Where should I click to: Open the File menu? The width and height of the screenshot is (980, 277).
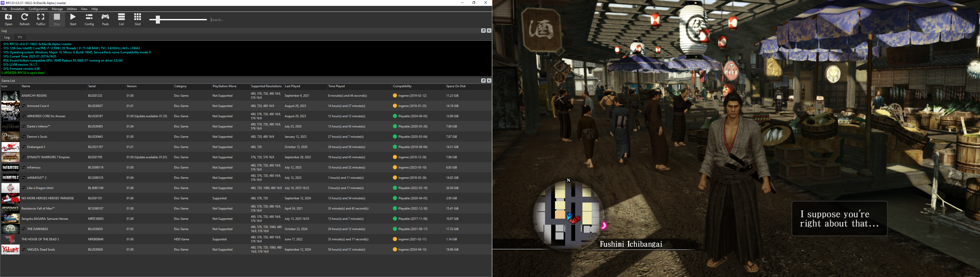point(4,9)
